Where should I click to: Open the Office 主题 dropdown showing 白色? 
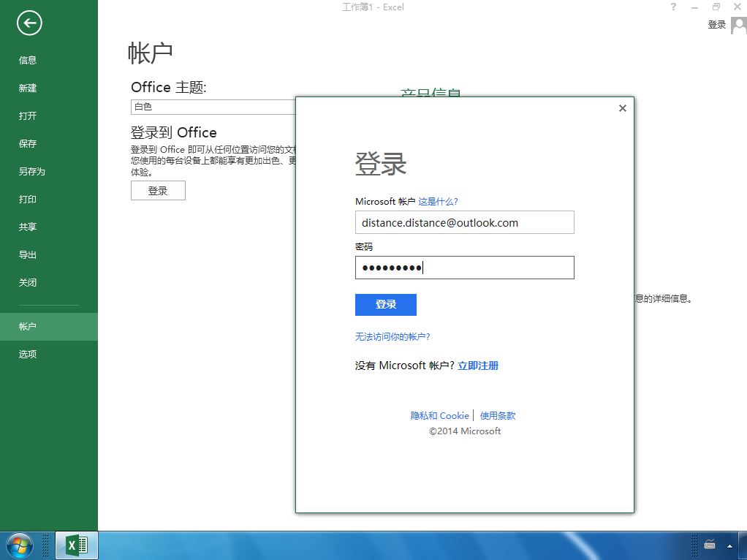pos(213,107)
